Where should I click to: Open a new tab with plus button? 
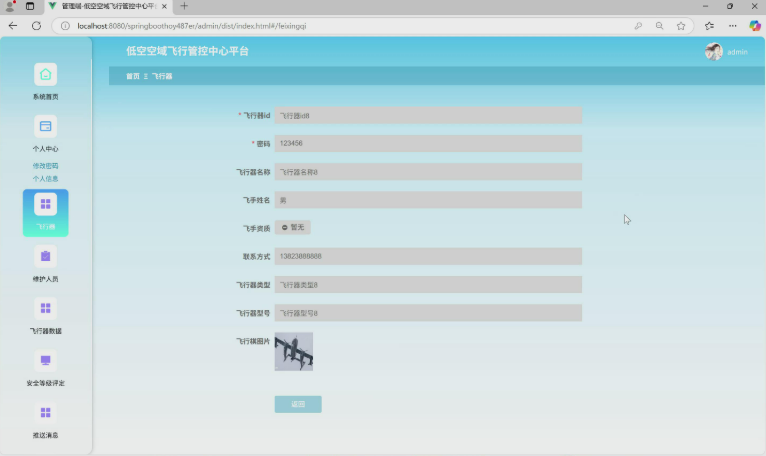[x=184, y=6]
